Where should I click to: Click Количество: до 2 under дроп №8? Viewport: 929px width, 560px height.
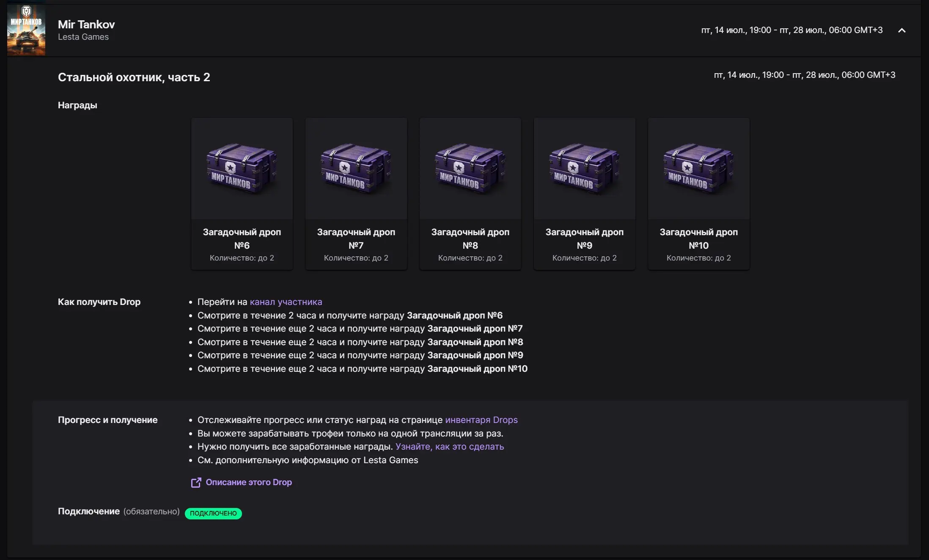point(470,258)
